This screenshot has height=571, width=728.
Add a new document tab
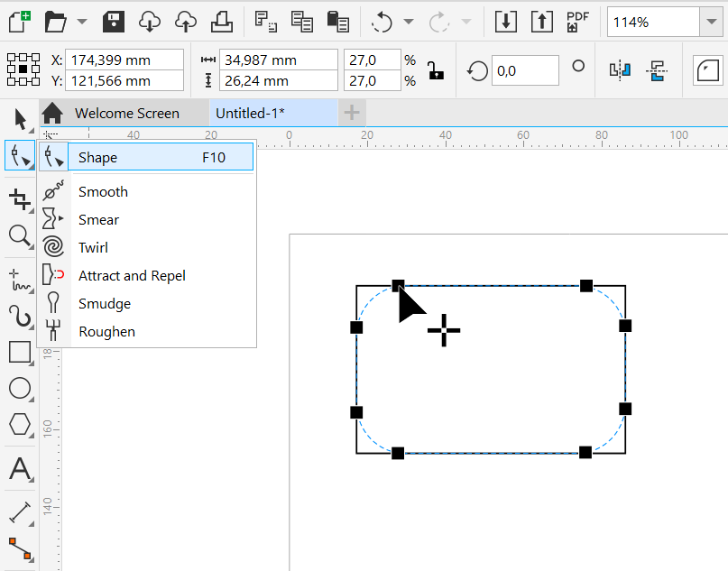point(352,113)
